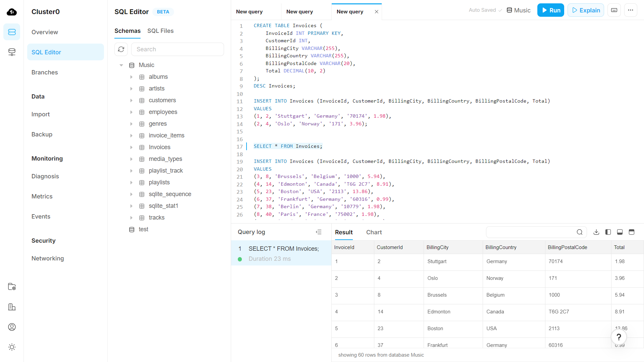Click the result search magnifier icon
This screenshot has width=644, height=362.
tap(580, 232)
